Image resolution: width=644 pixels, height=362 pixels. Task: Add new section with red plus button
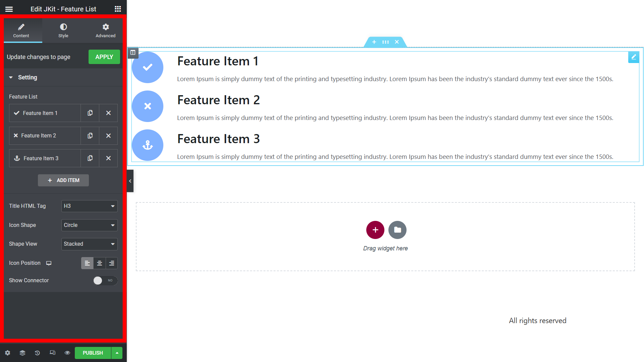pos(375,230)
